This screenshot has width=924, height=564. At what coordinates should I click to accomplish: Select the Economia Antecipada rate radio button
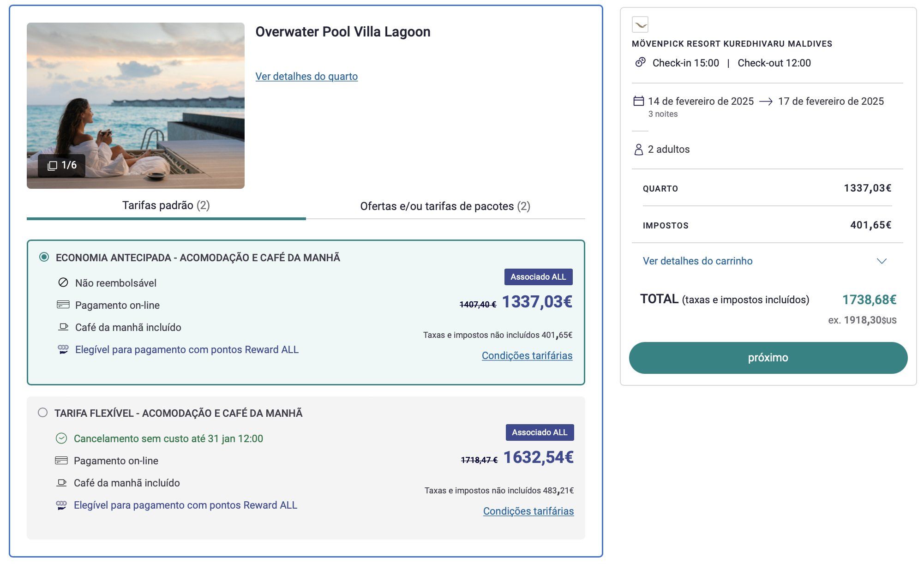(x=44, y=257)
